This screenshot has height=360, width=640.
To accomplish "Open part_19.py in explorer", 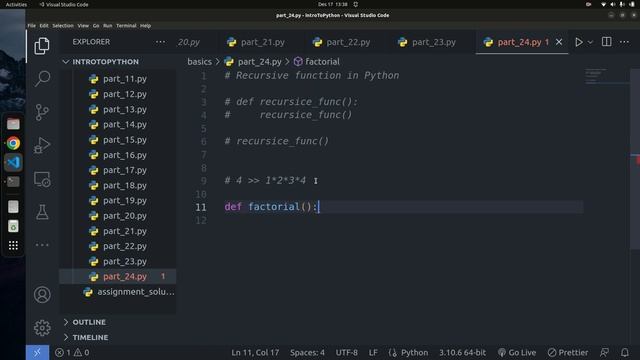I will pos(118,200).
